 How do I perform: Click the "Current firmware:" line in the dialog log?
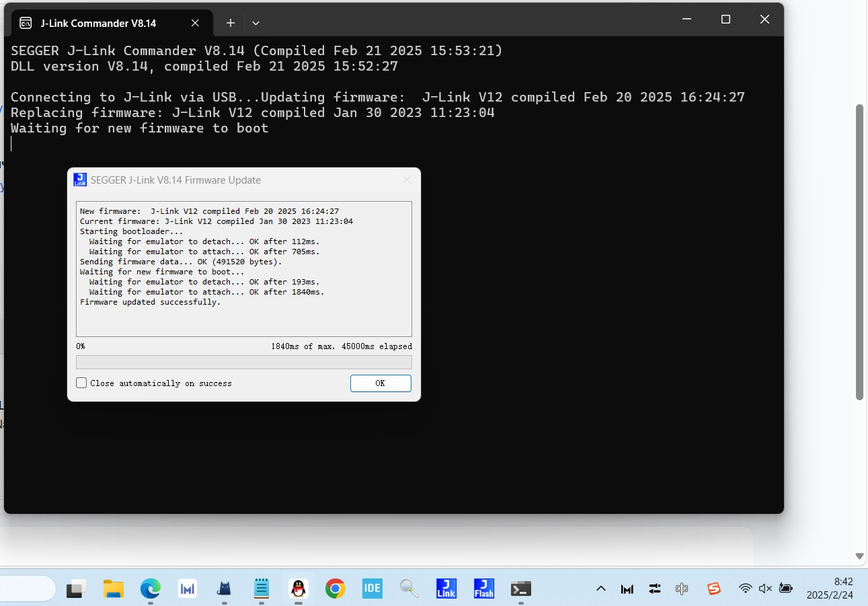216,221
